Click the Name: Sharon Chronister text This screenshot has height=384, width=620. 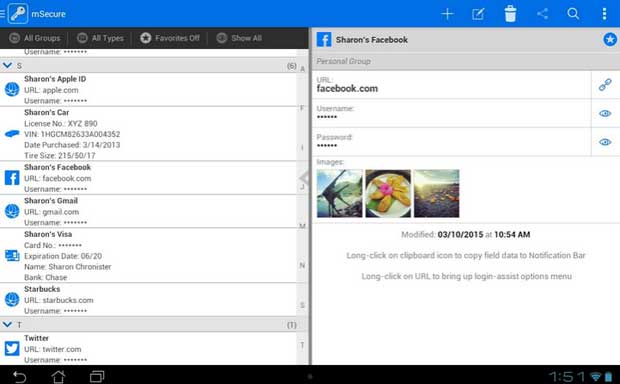coord(68,267)
